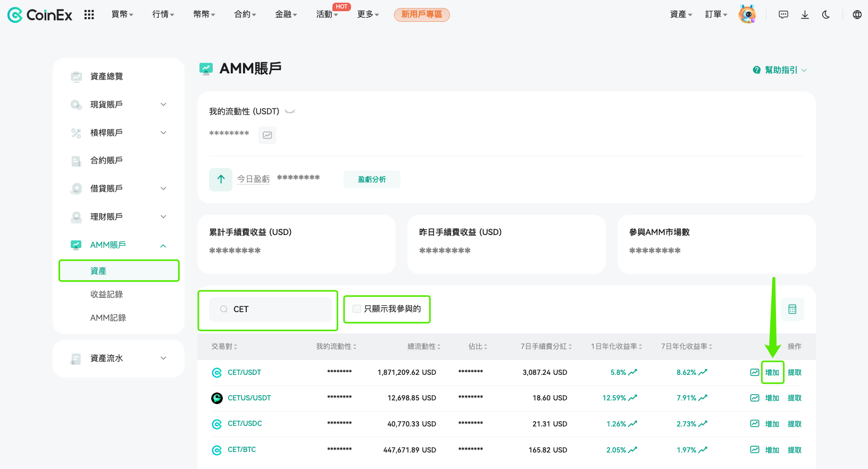
Task: Open chart icon in CET/BTC row
Action: 755,450
